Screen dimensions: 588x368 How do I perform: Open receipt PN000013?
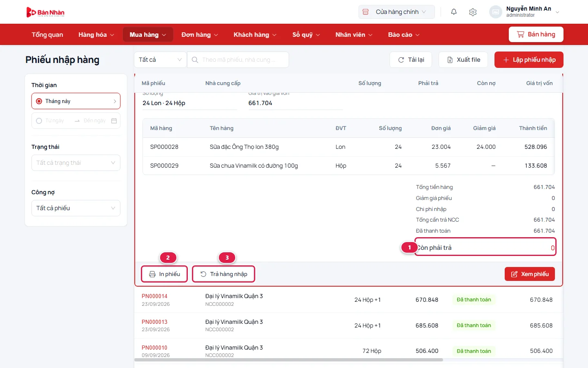click(x=154, y=322)
